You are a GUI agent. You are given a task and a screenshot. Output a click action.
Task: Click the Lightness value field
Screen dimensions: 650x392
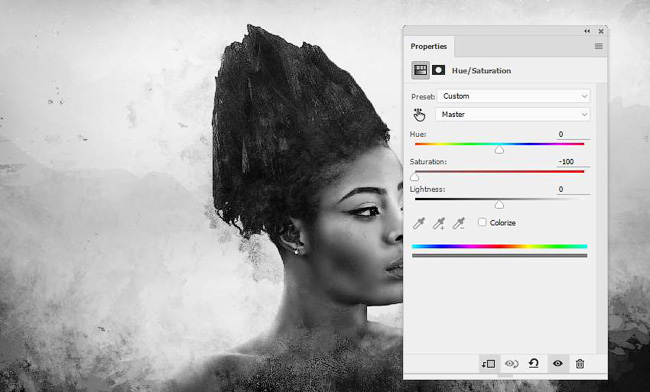(x=573, y=189)
